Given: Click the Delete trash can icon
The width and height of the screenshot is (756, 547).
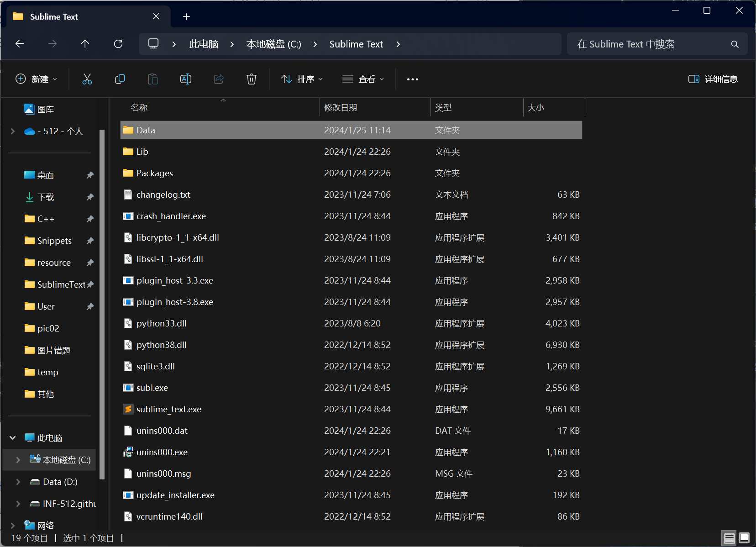Looking at the screenshot, I should pyautogui.click(x=252, y=79).
